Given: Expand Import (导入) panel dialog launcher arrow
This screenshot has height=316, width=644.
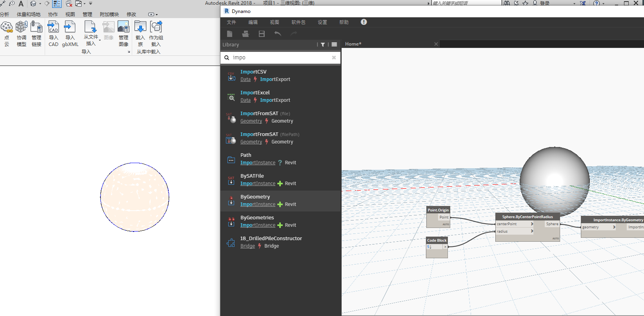Looking at the screenshot, I should pos(129,52).
